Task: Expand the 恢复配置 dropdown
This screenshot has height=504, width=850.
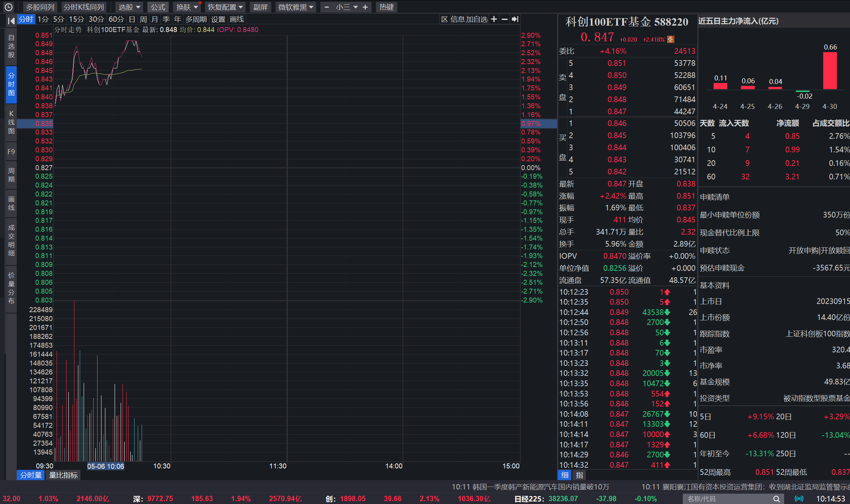Action: [225, 7]
